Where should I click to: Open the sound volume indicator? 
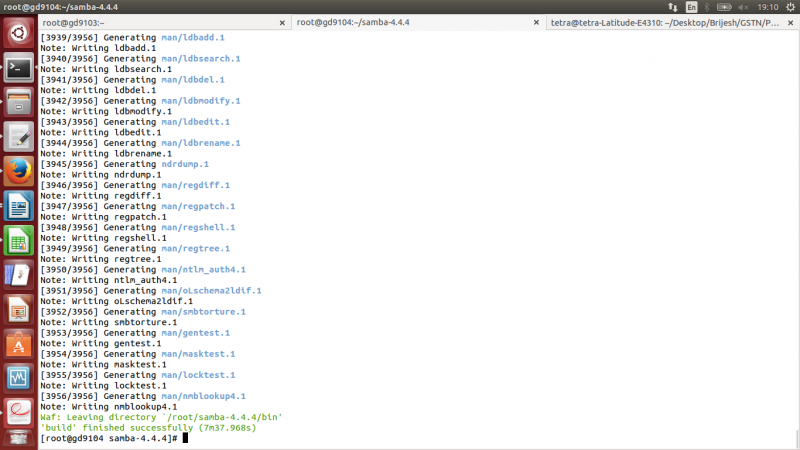743,7
